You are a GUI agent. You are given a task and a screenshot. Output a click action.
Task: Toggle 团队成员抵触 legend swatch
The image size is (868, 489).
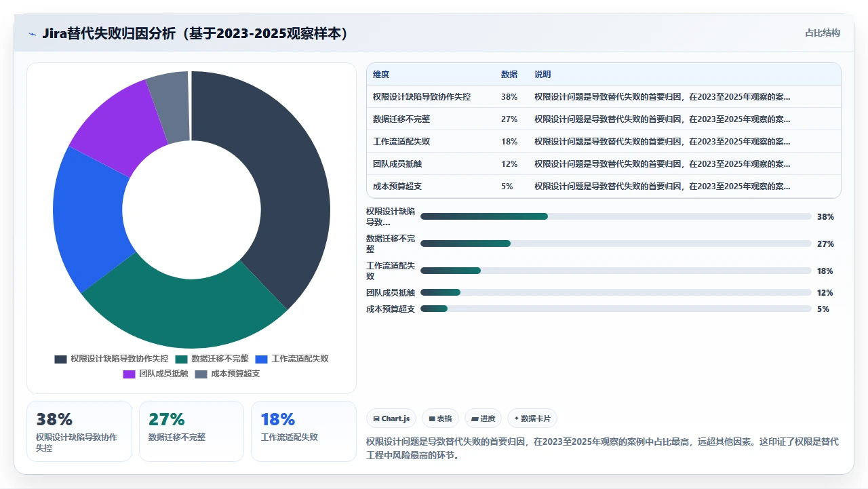(129, 374)
